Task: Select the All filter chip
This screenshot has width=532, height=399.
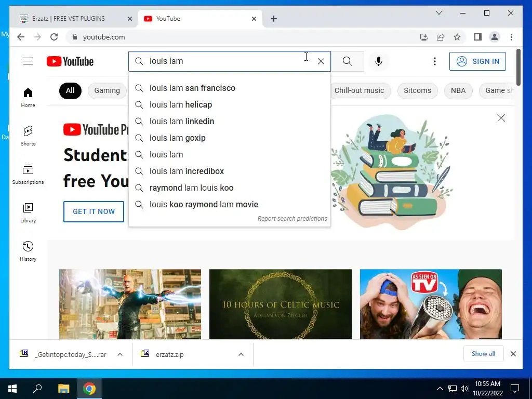Action: [x=70, y=90]
